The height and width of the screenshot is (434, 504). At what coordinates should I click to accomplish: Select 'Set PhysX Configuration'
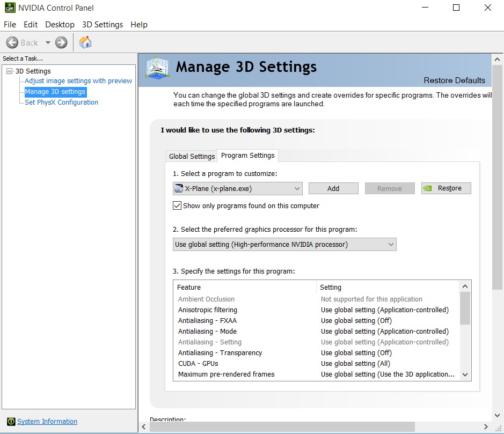[61, 102]
